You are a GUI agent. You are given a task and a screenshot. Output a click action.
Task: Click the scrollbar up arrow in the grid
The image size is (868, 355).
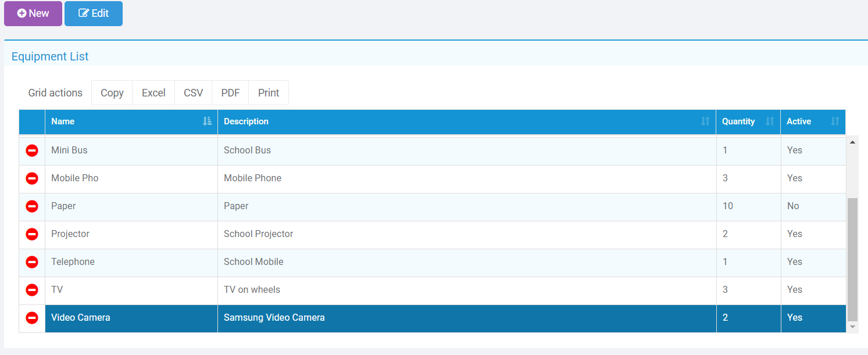click(852, 142)
